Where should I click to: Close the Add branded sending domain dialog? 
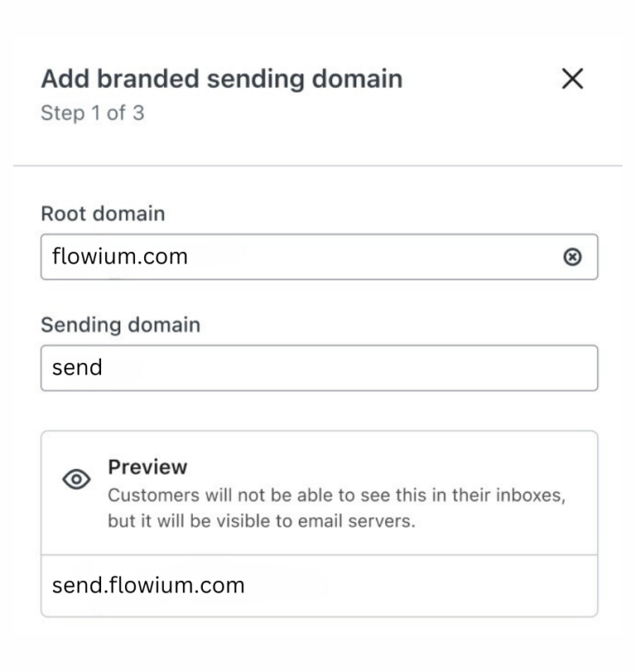point(572,80)
